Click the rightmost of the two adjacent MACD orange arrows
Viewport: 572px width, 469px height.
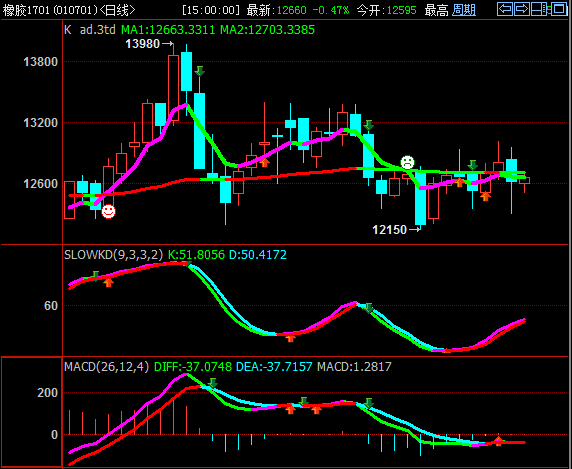click(317, 409)
